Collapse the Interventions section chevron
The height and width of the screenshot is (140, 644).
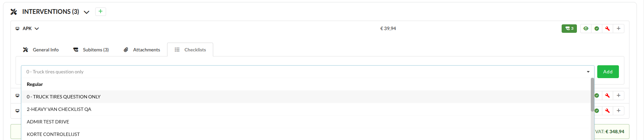click(x=86, y=12)
